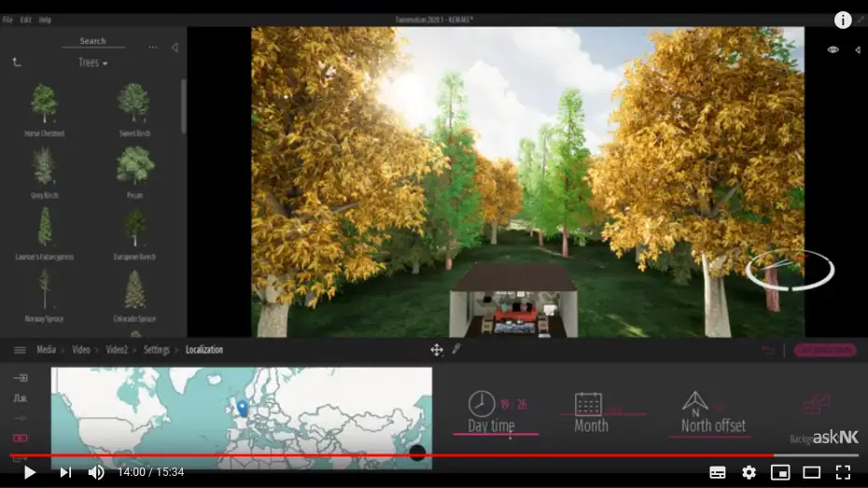Click the library Search field

point(93,41)
